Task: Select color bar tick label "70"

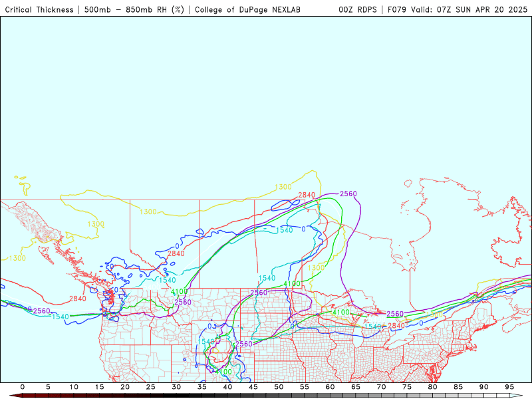Action: pos(381,387)
